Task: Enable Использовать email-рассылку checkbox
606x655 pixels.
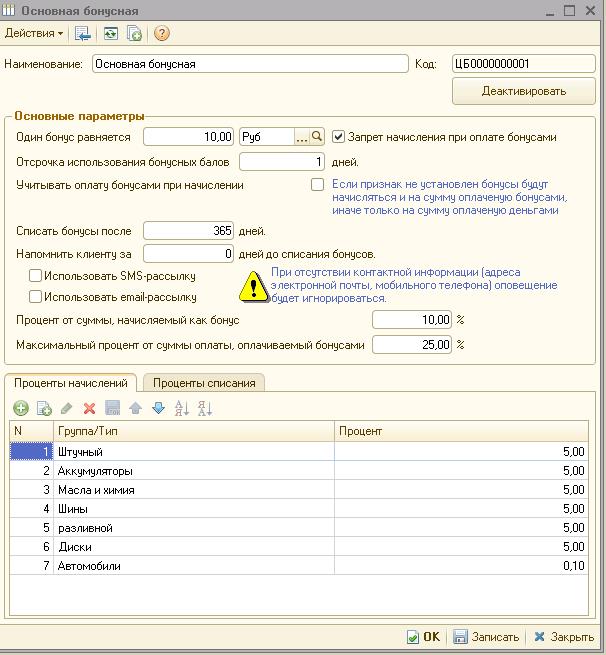Action: 35,297
